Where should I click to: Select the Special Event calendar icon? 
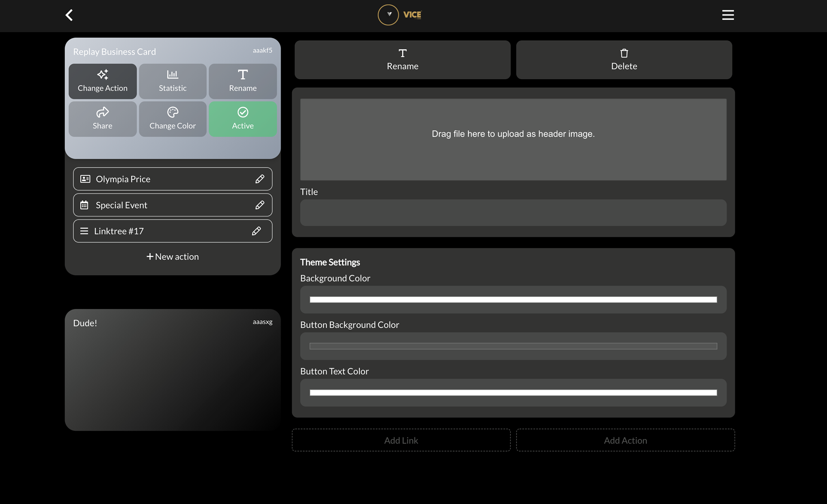84,205
